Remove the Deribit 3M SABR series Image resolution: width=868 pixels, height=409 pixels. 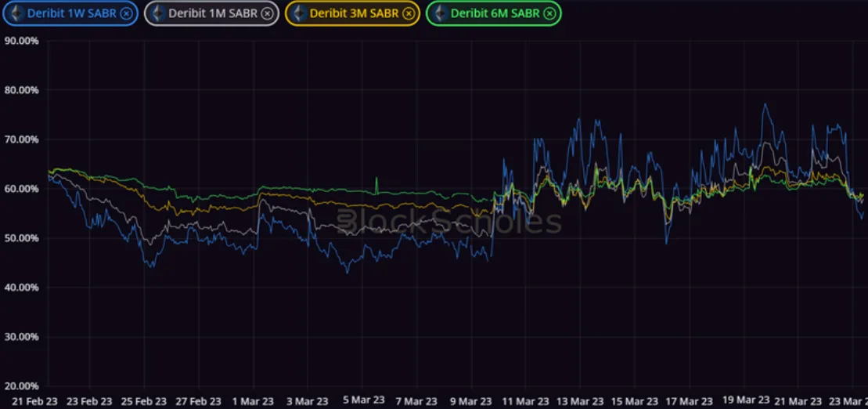point(409,13)
